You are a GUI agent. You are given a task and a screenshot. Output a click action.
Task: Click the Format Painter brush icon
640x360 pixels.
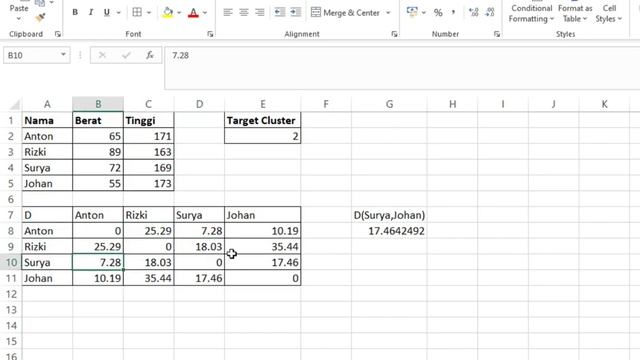tap(40, 18)
